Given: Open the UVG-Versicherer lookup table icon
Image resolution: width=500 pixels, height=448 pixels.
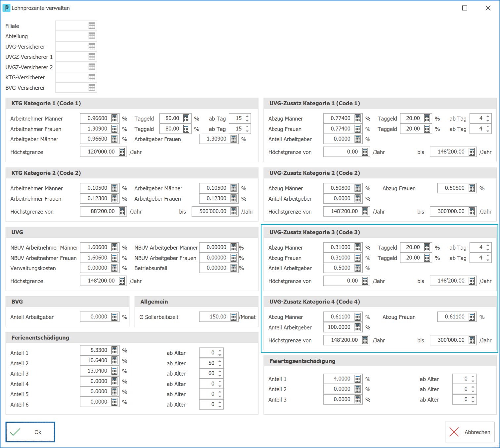Looking at the screenshot, I should pos(92,46).
